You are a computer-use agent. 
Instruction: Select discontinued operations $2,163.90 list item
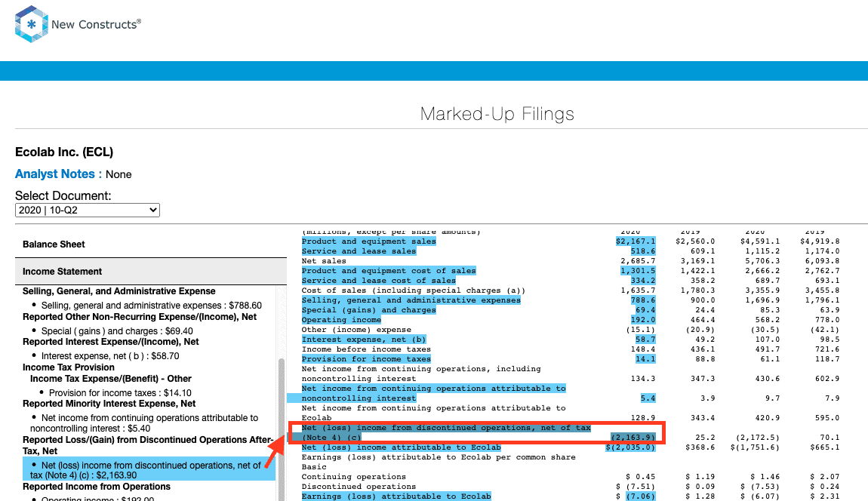pyautogui.click(x=149, y=470)
